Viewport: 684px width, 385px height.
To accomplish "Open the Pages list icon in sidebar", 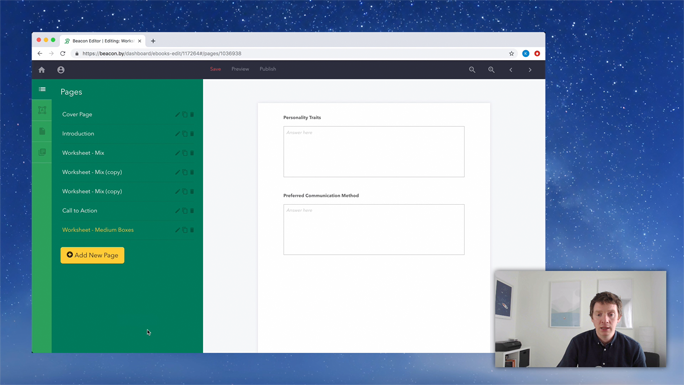I will (x=42, y=89).
